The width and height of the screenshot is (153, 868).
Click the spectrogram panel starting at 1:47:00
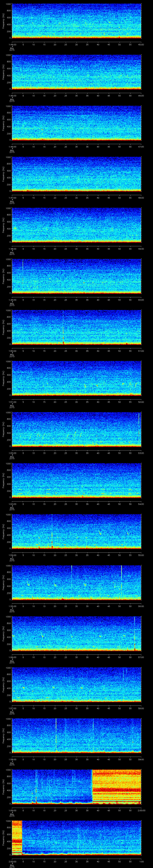point(76,174)
